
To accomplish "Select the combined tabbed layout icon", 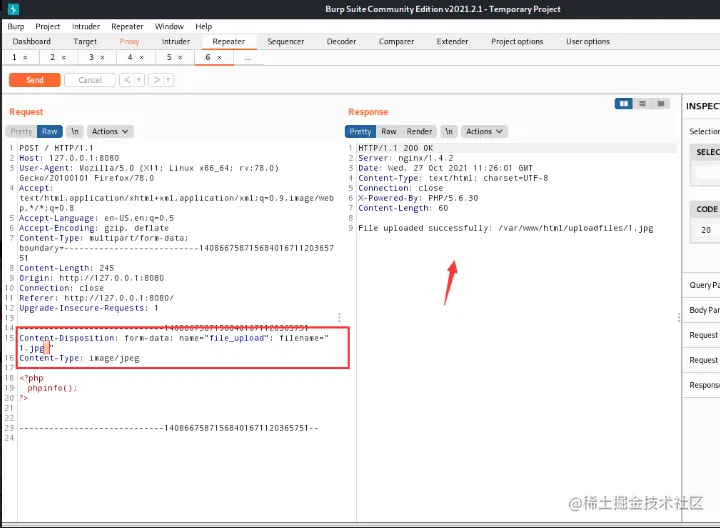I will click(x=661, y=104).
